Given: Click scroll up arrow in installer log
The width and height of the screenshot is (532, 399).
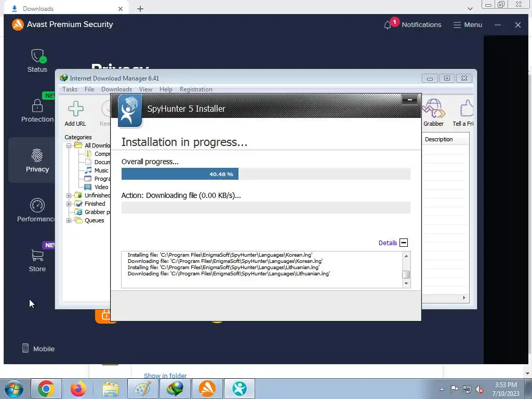Looking at the screenshot, I should pyautogui.click(x=406, y=256).
